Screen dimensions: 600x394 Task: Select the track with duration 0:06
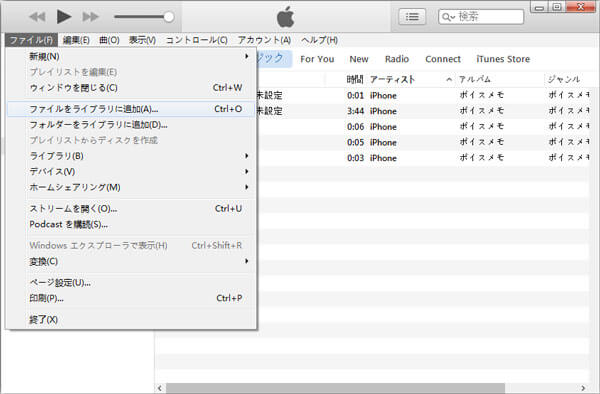coord(423,127)
